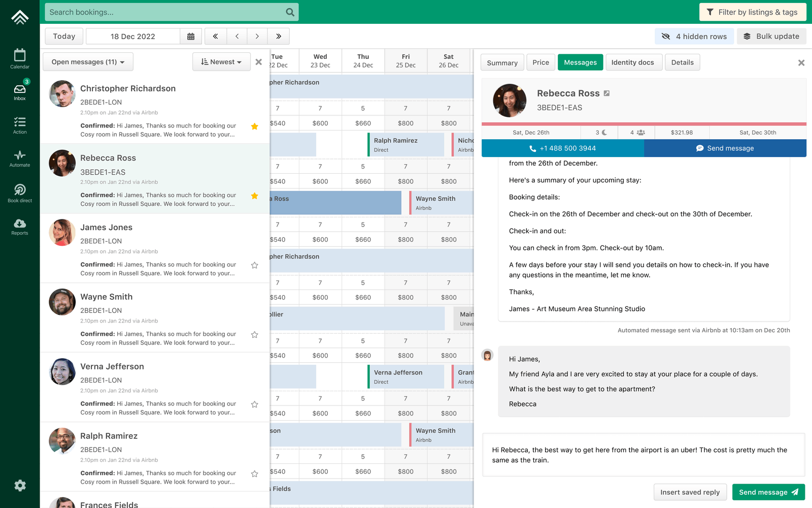Open the Identity docs tab
This screenshot has width=812, height=508.
(633, 62)
